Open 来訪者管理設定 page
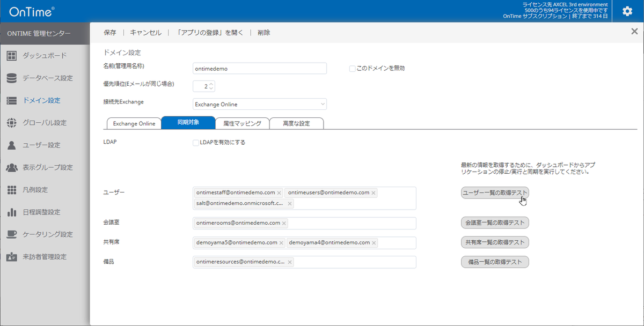Screen dimensions: 644x326 [x=45, y=257]
